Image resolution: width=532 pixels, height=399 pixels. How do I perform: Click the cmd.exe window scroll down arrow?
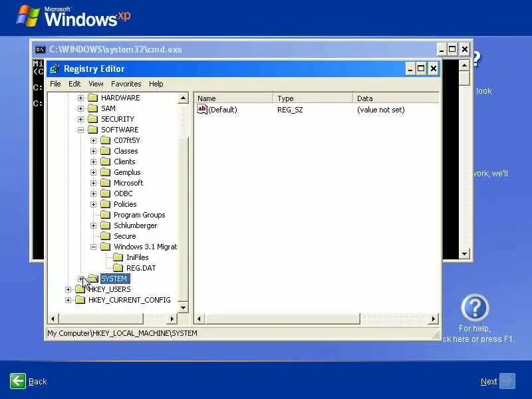tap(464, 253)
